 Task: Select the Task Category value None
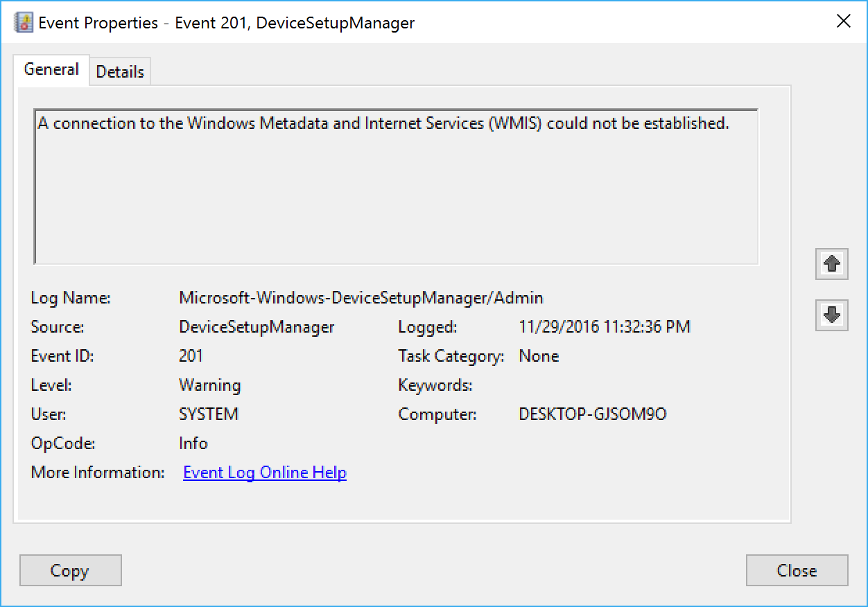pos(539,356)
